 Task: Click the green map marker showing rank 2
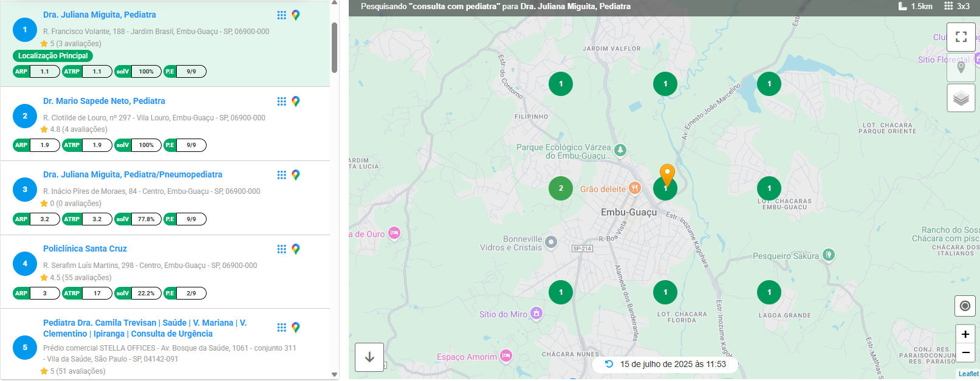(561, 188)
